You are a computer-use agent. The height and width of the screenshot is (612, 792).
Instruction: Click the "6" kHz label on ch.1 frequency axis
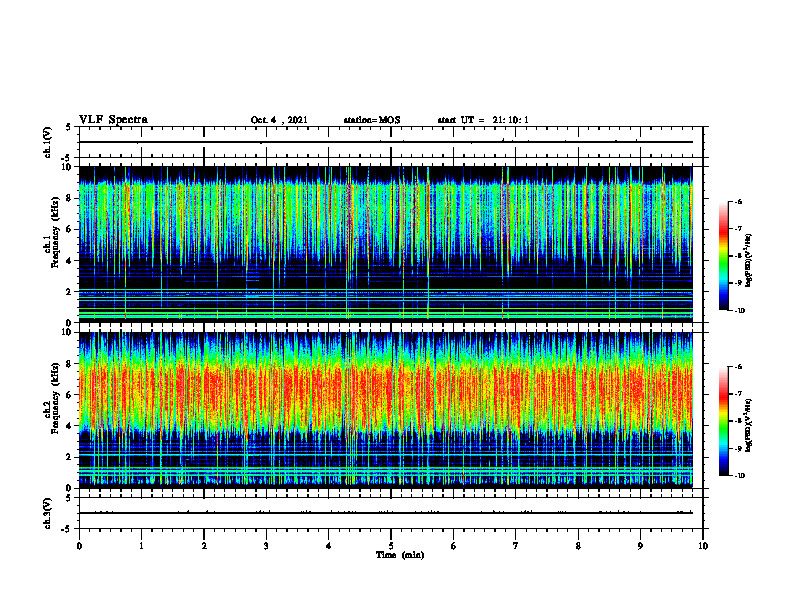69,229
